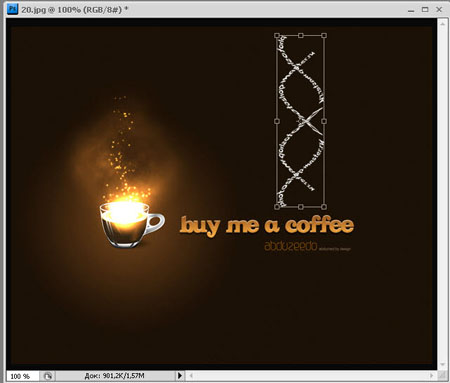Screen dimensions: 450x383
Task: Click the middle-left transform handle
Action: click(277, 121)
